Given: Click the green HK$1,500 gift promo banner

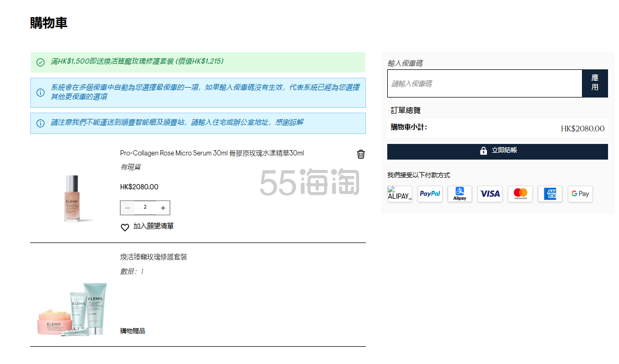Looking at the screenshot, I should (198, 62).
